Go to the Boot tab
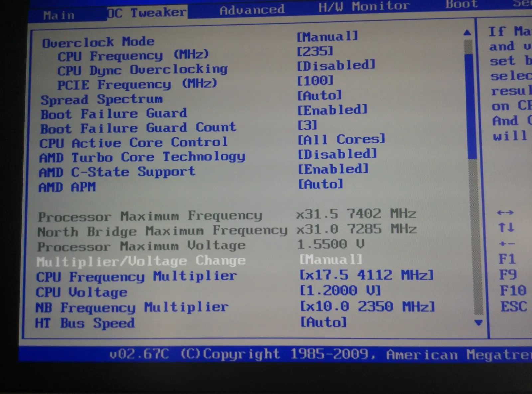This screenshot has height=394, width=532. click(462, 4)
